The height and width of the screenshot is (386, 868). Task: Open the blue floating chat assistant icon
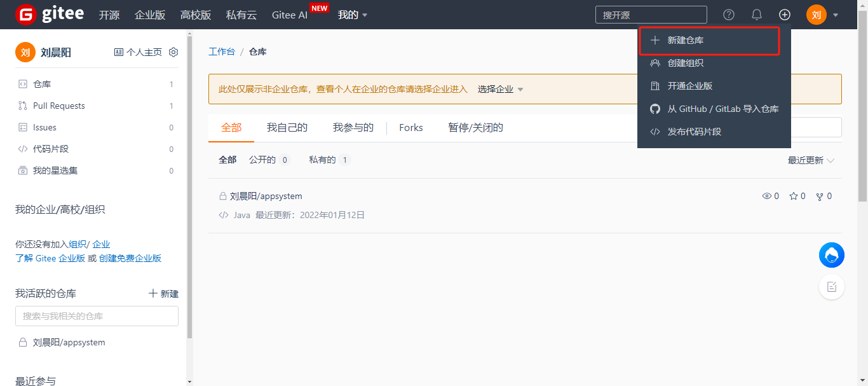click(831, 255)
